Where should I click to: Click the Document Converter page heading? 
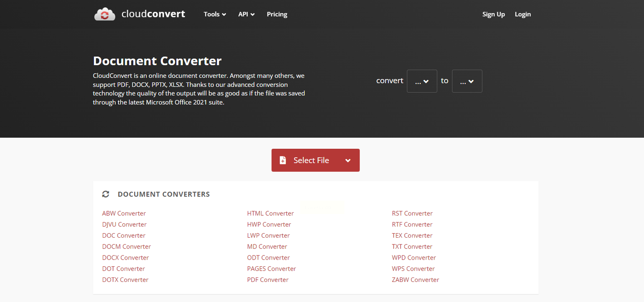(157, 61)
